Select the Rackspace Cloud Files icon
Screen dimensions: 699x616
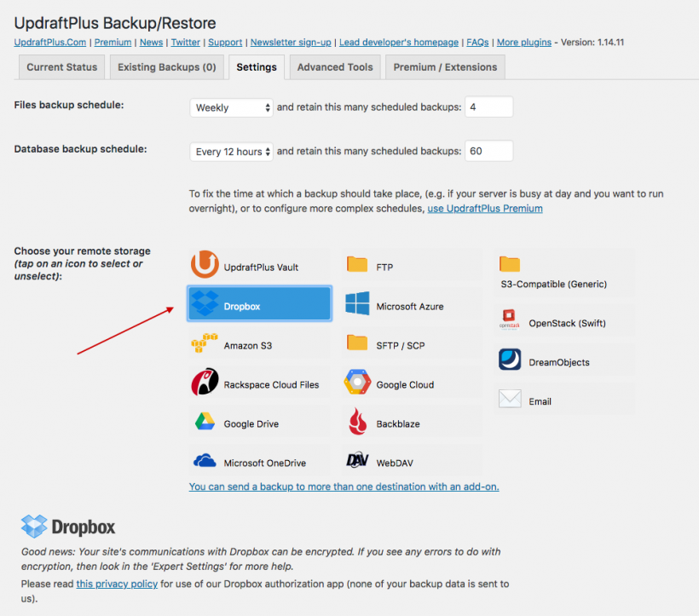click(205, 382)
